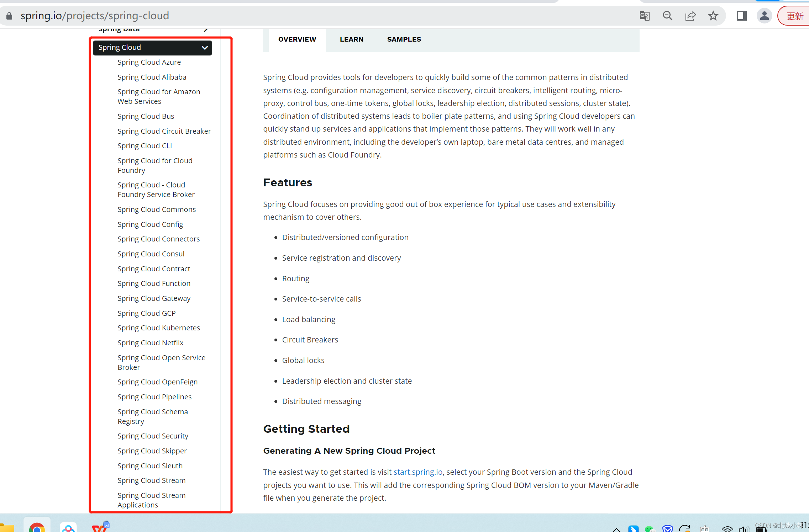809x532 pixels.
Task: Open Spring Cloud Consul in sidebar
Action: click(151, 254)
